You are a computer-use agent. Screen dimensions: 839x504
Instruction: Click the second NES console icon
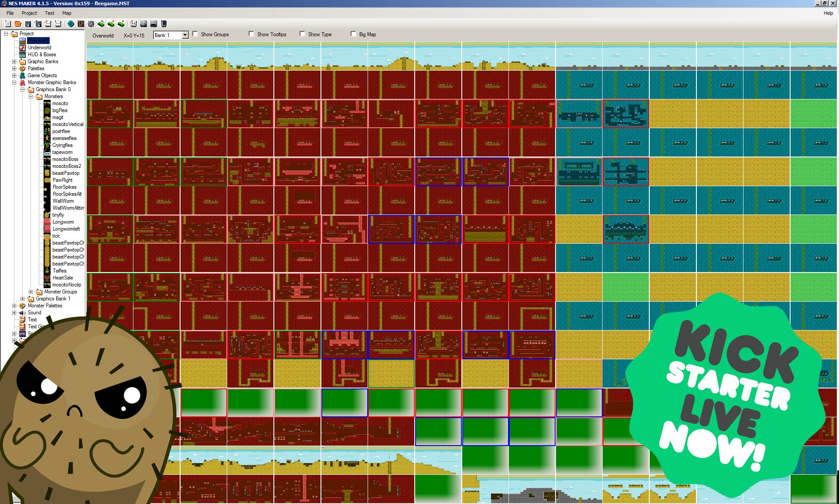tap(153, 24)
